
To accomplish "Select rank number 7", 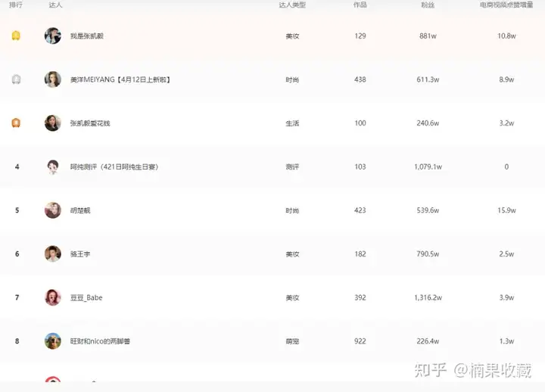I will (x=17, y=297).
